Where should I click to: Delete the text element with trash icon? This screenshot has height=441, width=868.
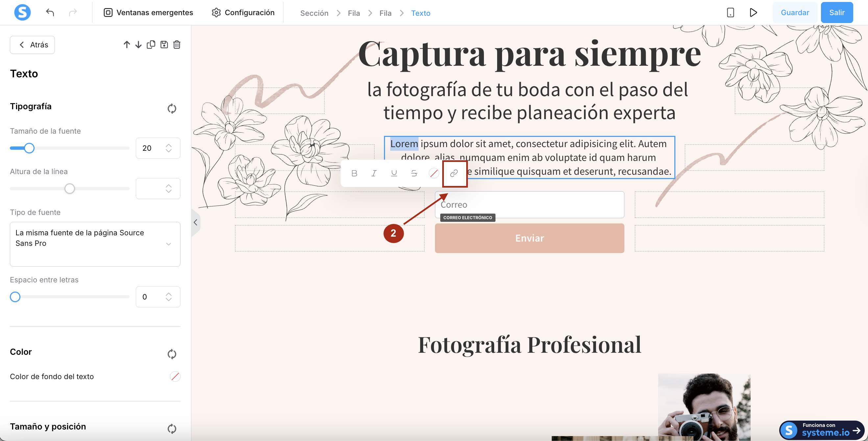point(177,44)
